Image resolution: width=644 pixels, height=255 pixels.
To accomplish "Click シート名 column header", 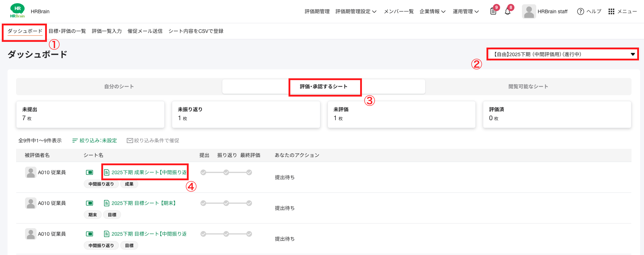I will 93,155.
